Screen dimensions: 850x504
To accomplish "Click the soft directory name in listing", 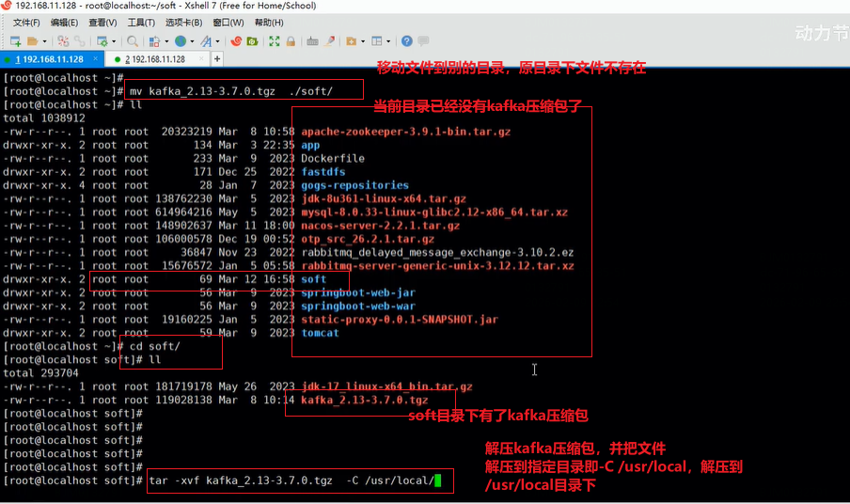I will tap(313, 279).
